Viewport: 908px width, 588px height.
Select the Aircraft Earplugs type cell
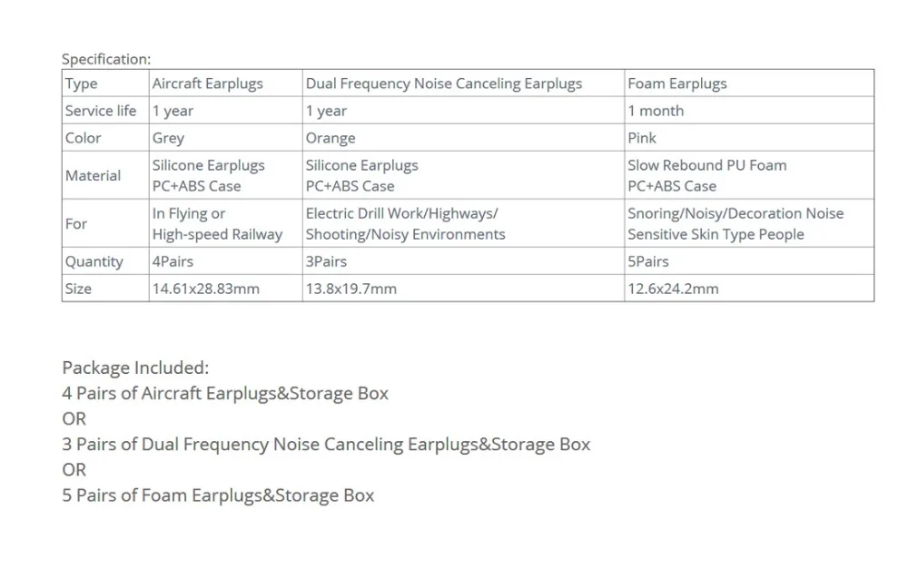click(225, 83)
